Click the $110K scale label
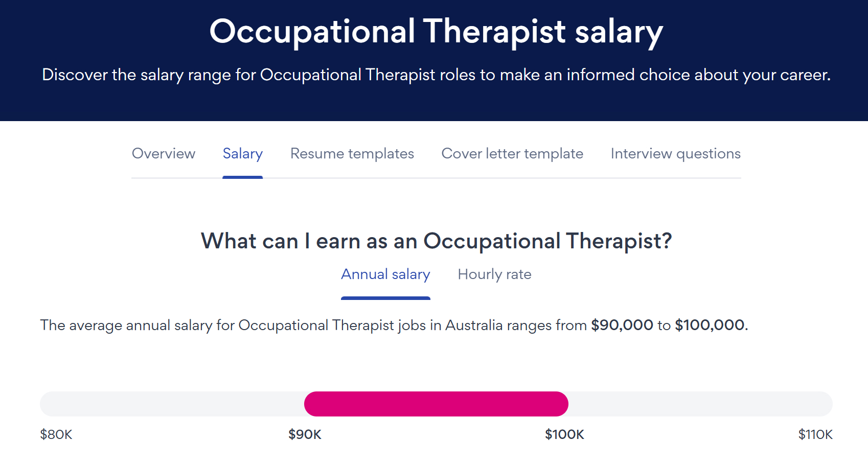The width and height of the screenshot is (868, 464). tap(815, 434)
